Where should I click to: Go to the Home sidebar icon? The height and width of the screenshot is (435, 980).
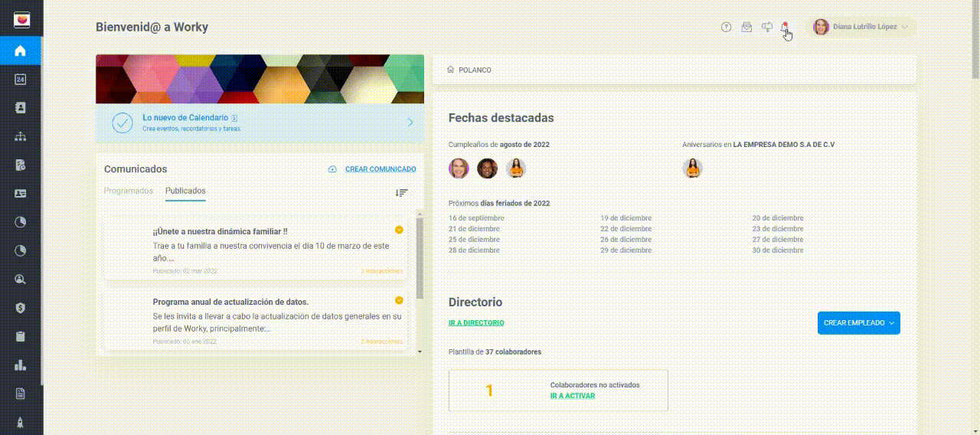[21, 51]
